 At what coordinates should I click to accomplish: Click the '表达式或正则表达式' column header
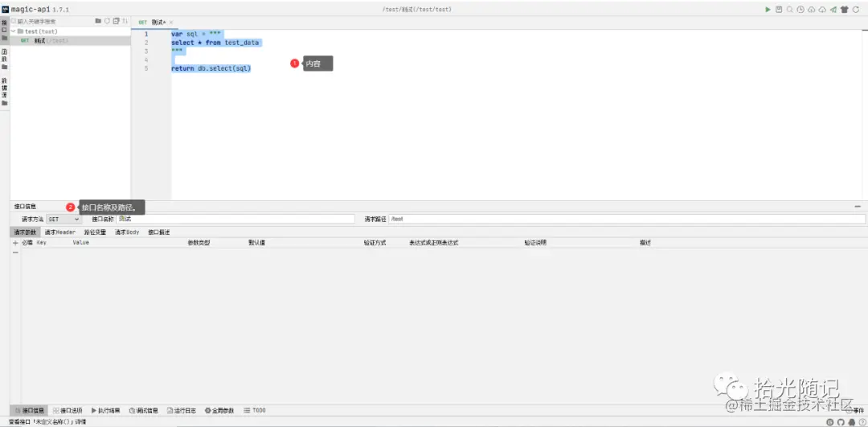[433, 243]
